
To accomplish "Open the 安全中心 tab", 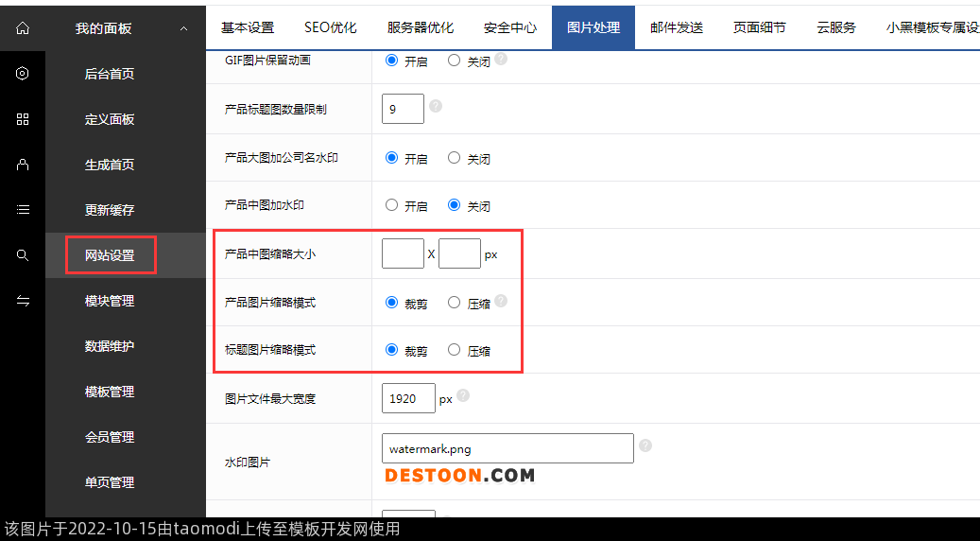I will tap(509, 27).
